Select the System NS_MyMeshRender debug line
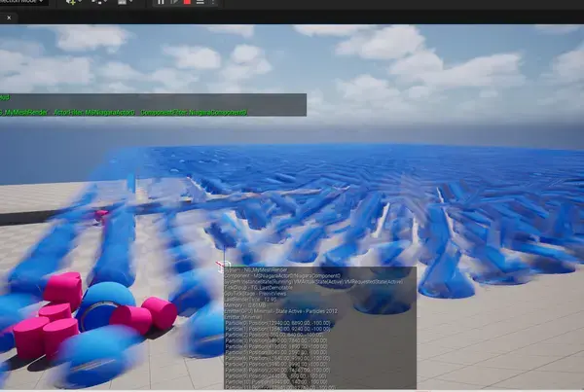 263,269
